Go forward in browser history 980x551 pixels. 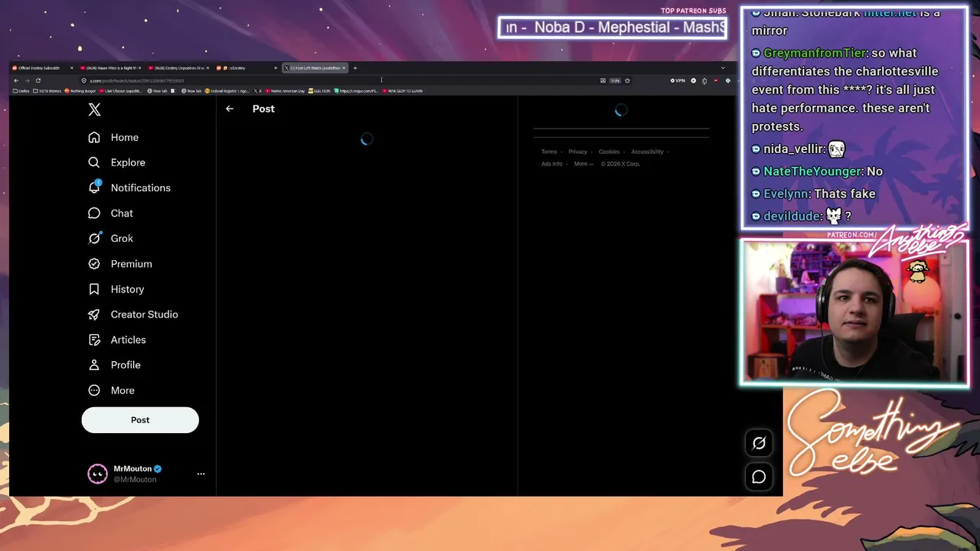pos(27,80)
